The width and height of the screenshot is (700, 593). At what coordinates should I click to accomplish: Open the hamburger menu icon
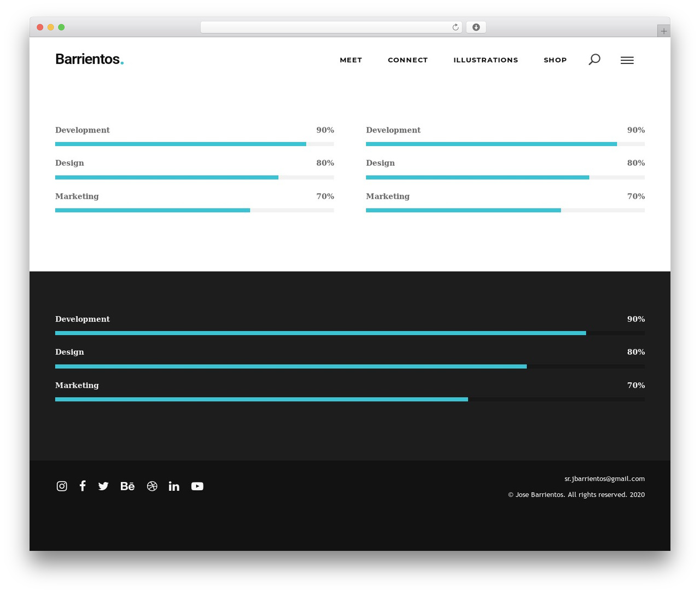[x=627, y=60]
